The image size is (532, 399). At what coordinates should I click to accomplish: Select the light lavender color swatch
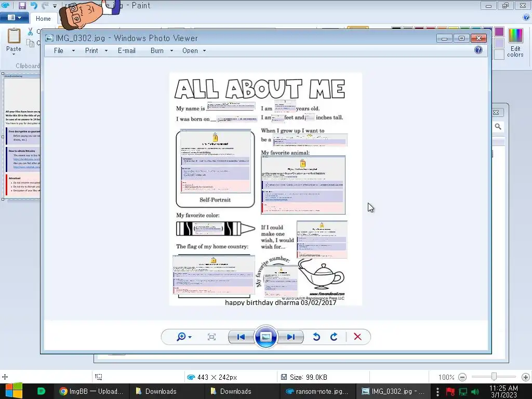point(499,43)
